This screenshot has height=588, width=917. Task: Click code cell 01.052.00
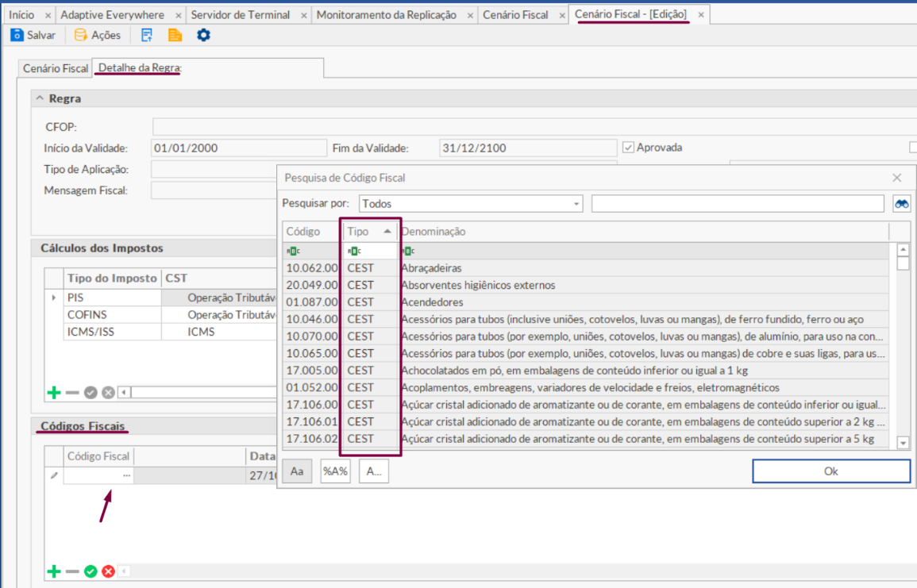[312, 387]
